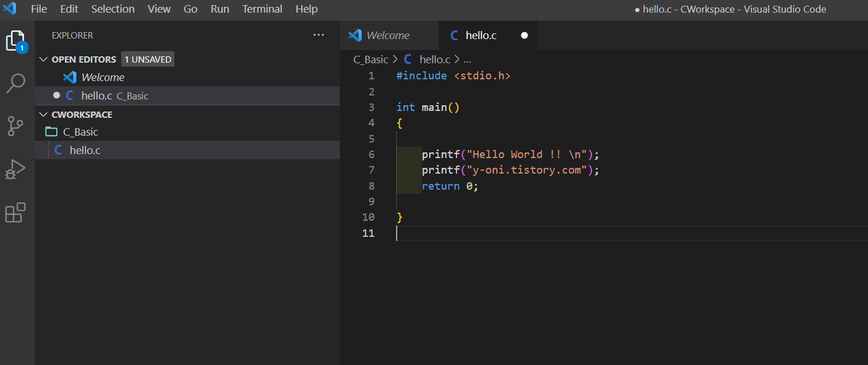The image size is (868, 365).
Task: Open Explorer more actions ellipsis
Action: click(319, 35)
